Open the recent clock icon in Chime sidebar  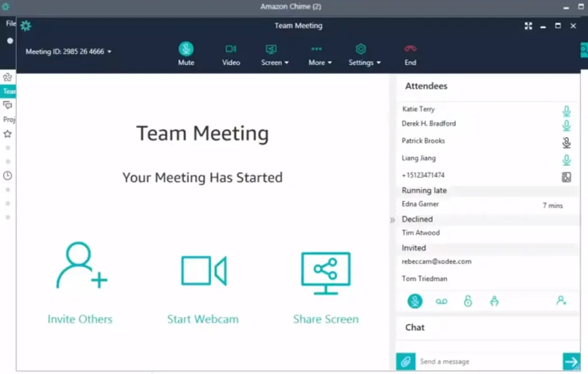[7, 176]
